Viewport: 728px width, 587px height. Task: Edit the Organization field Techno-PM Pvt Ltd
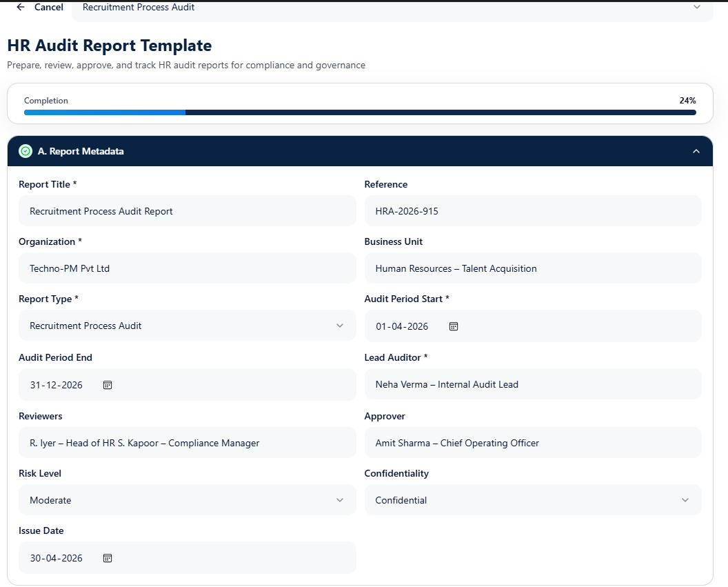187,268
